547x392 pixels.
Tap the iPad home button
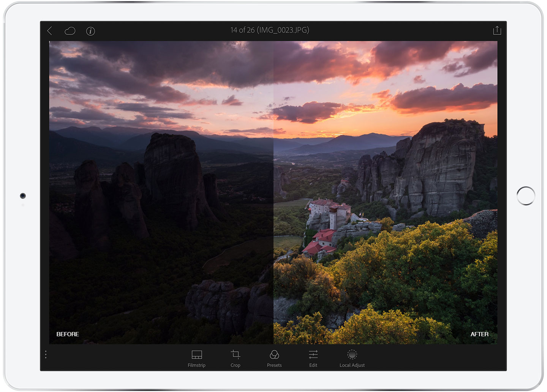[x=526, y=196]
